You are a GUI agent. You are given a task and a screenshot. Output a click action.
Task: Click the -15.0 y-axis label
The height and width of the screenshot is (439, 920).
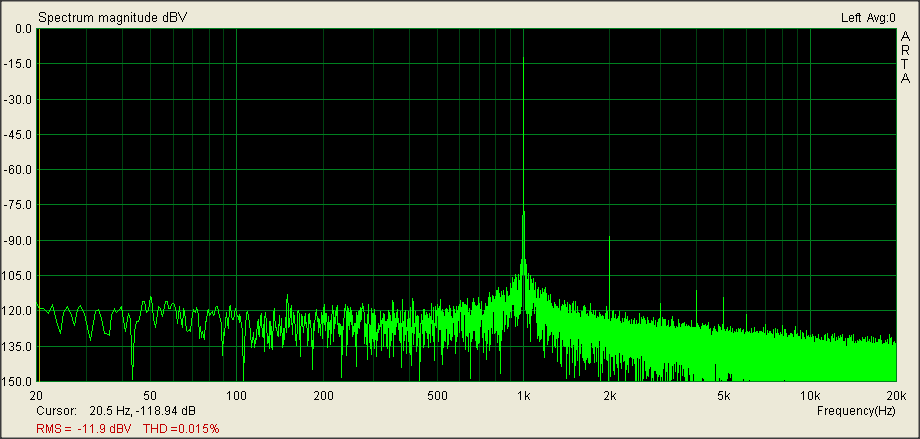[19, 64]
